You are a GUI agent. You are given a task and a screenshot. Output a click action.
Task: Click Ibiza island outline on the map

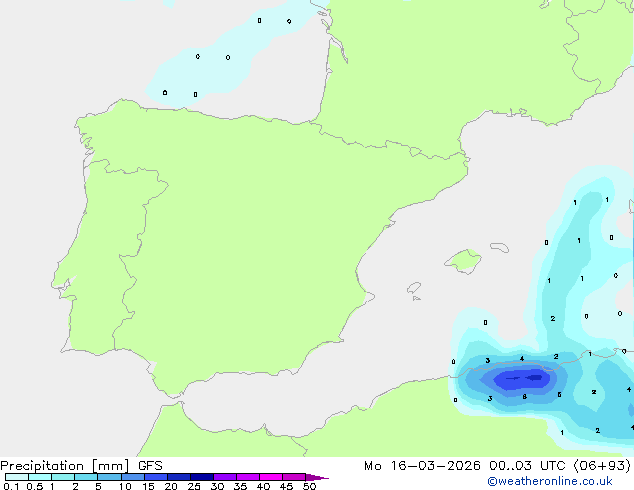[x=414, y=288]
